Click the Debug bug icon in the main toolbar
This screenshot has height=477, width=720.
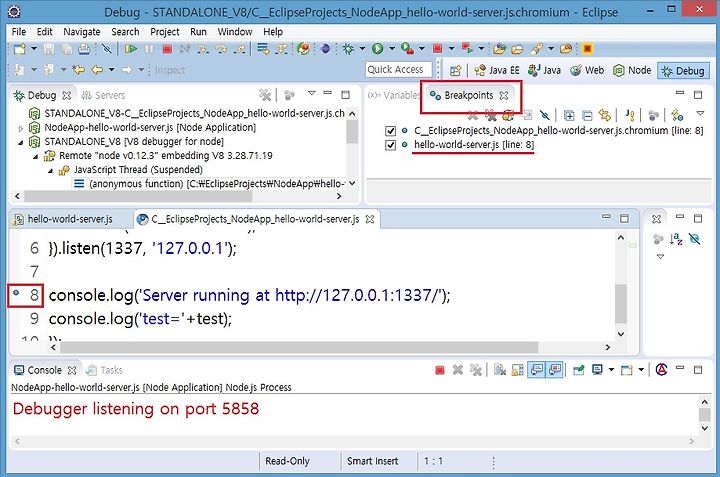pyautogui.click(x=348, y=49)
